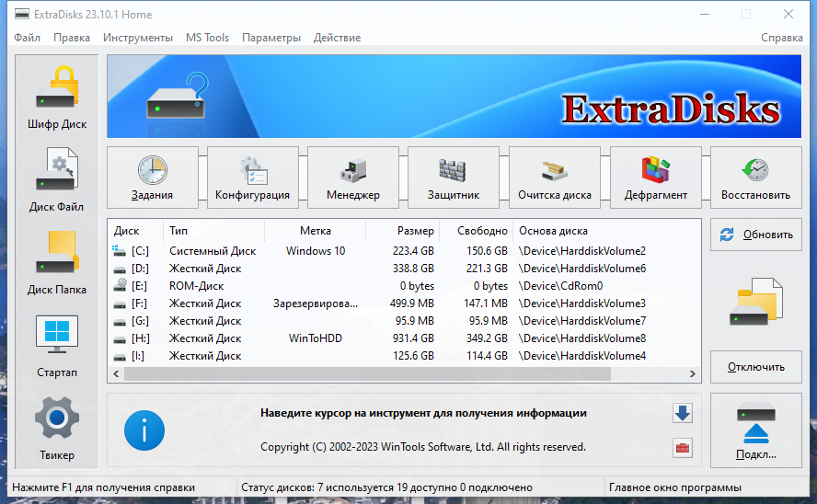Click the Нажмите F1 status bar hint

tap(103, 487)
